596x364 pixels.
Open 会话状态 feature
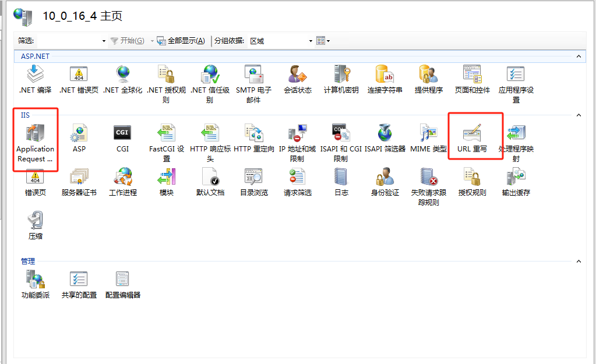click(298, 79)
